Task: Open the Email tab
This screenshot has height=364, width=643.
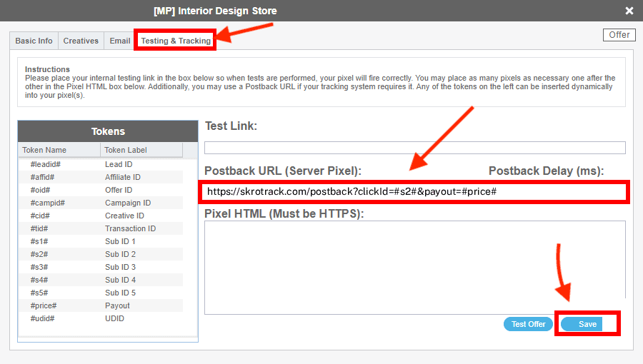Action: coord(120,41)
